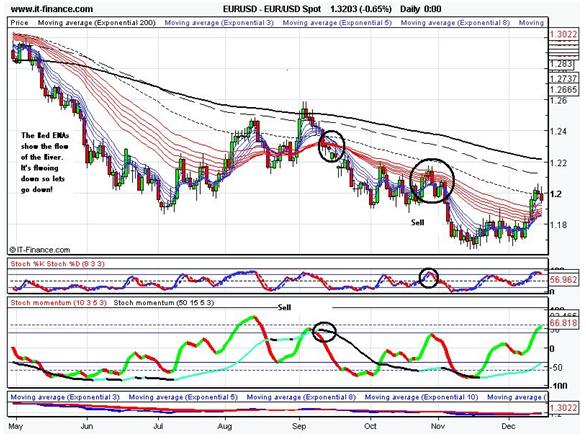Click the 66.818 momentum value tag
The width and height of the screenshot is (586, 440).
click(563, 322)
